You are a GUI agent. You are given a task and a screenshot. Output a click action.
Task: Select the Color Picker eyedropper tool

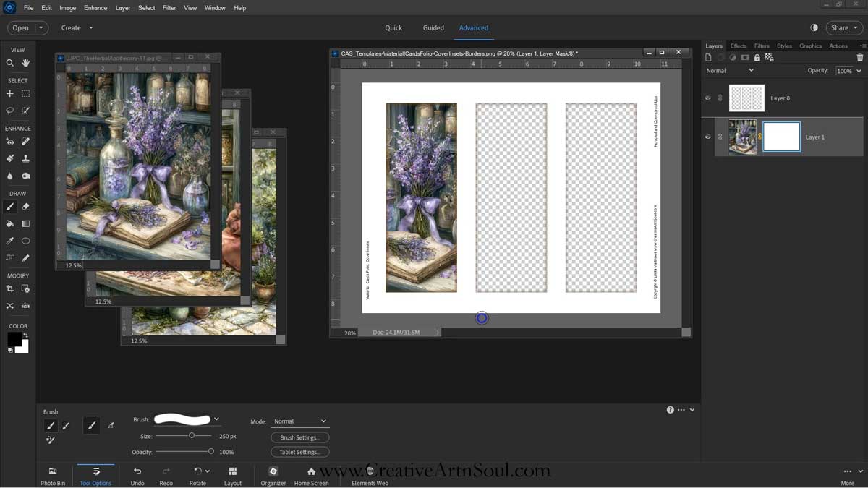(10, 241)
